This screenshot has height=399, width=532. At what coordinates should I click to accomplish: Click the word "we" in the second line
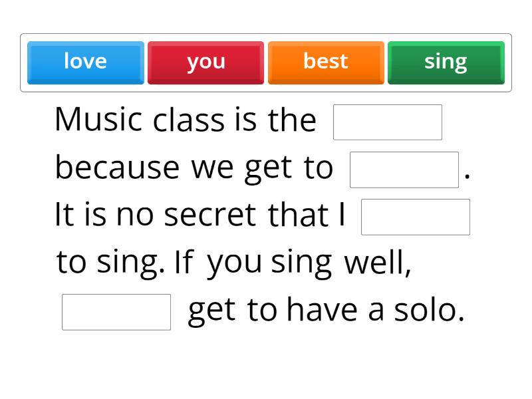tap(212, 168)
